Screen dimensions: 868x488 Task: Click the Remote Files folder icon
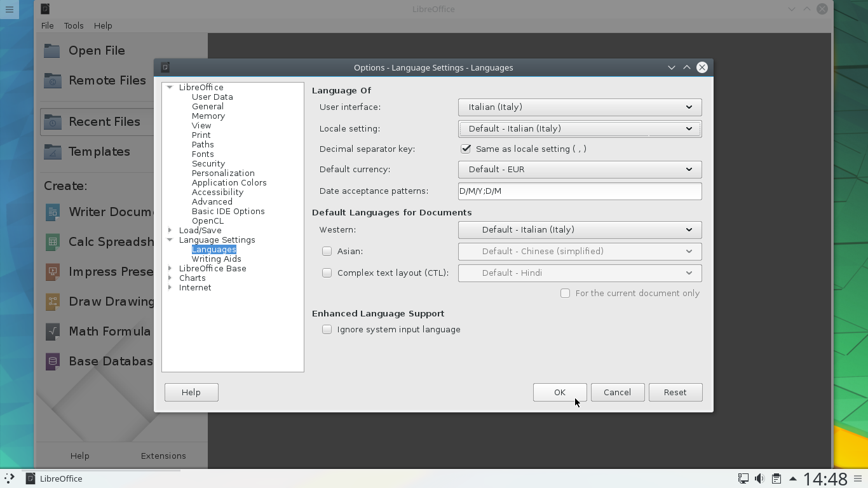click(53, 80)
